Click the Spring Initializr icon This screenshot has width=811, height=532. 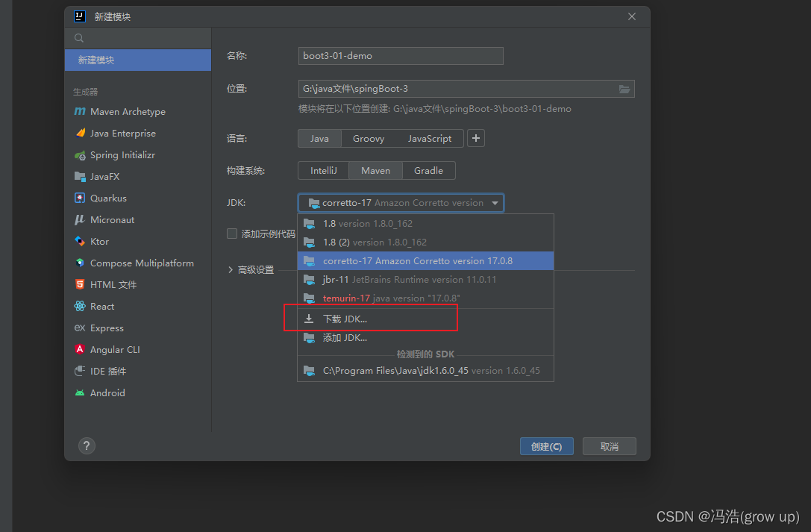pos(80,155)
